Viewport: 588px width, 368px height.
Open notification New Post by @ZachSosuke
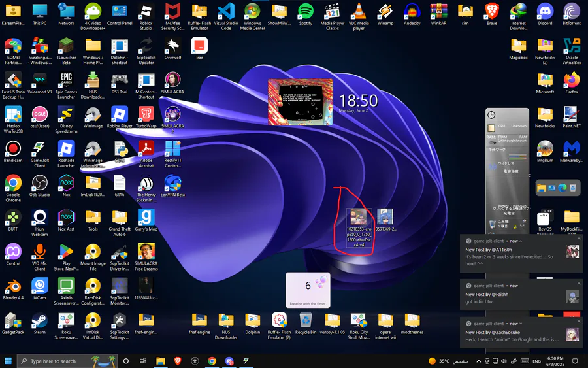(x=521, y=332)
